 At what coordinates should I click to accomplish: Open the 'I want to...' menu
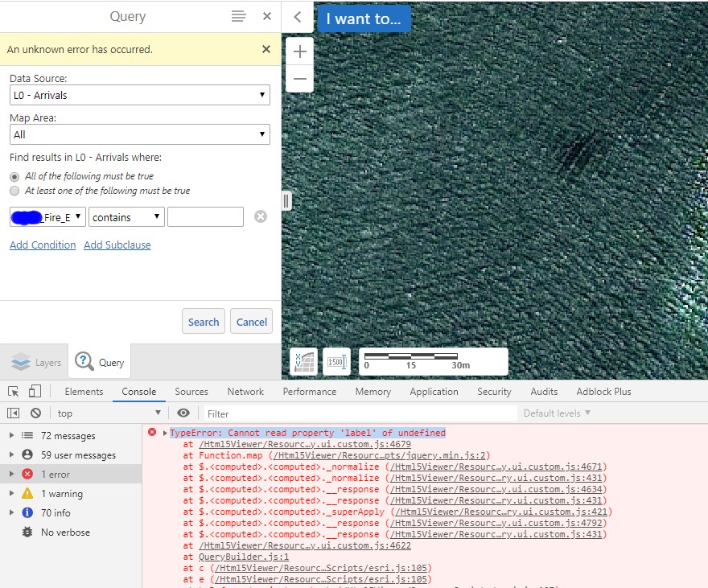click(364, 19)
